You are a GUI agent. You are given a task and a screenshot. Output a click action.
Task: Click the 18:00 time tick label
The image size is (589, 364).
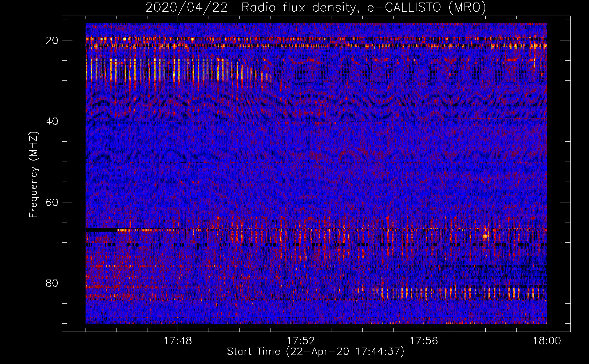click(x=547, y=341)
